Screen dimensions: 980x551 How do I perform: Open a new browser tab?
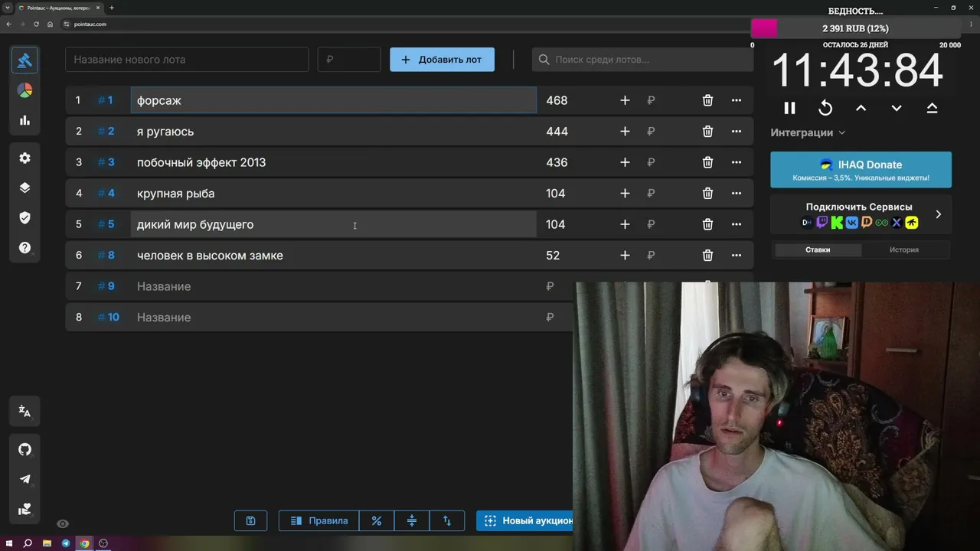click(112, 8)
